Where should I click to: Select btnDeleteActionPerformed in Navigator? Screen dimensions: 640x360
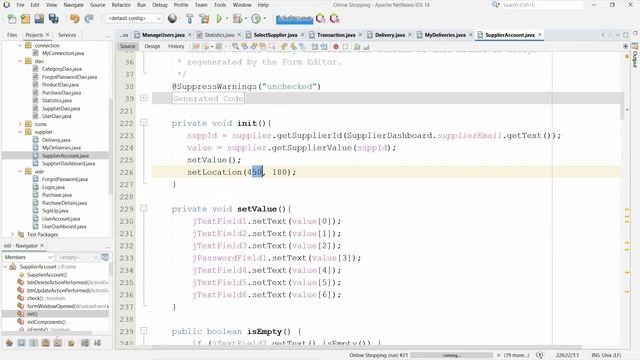coord(67,282)
